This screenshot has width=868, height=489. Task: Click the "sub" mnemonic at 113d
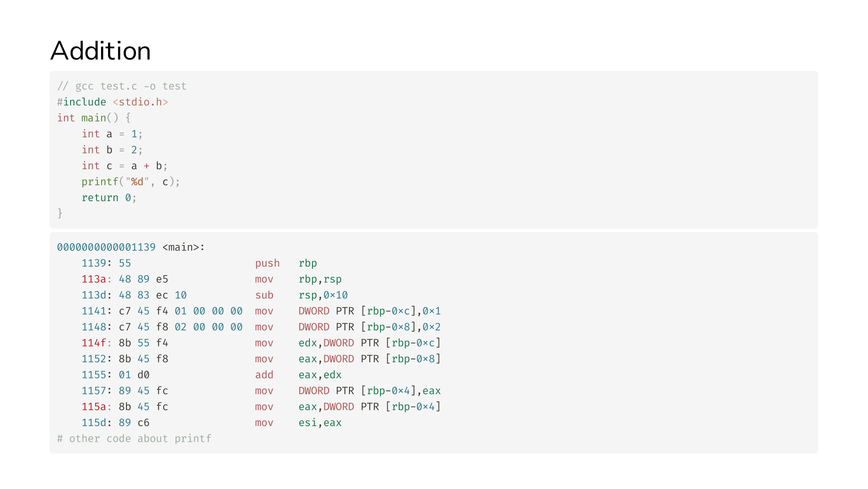[x=264, y=295]
